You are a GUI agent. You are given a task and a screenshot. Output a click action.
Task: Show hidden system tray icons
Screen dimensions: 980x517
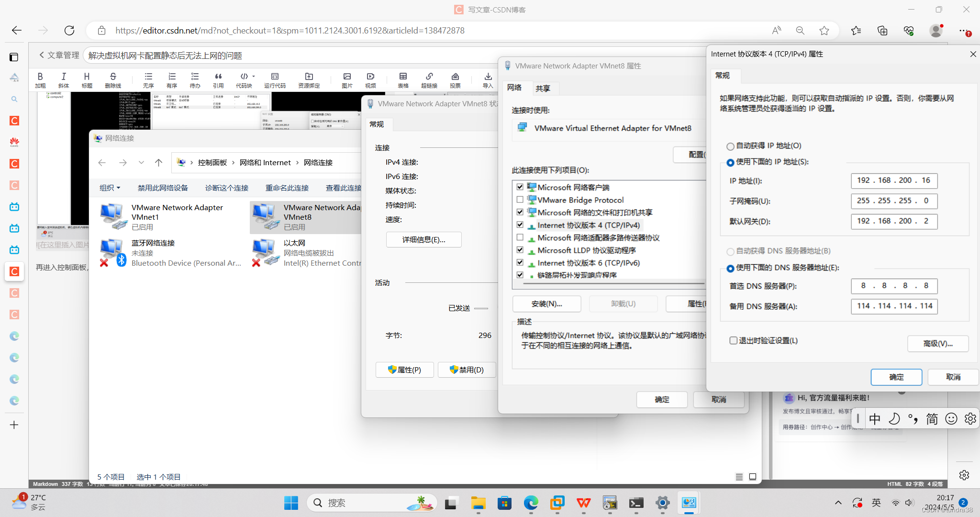(838, 503)
